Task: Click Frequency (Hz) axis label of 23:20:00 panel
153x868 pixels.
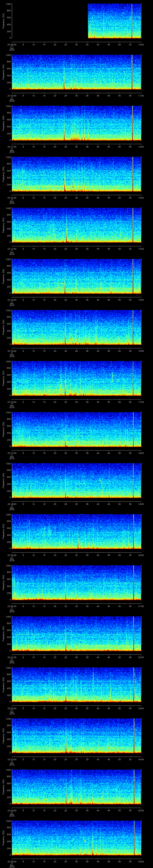Action: point(3,583)
